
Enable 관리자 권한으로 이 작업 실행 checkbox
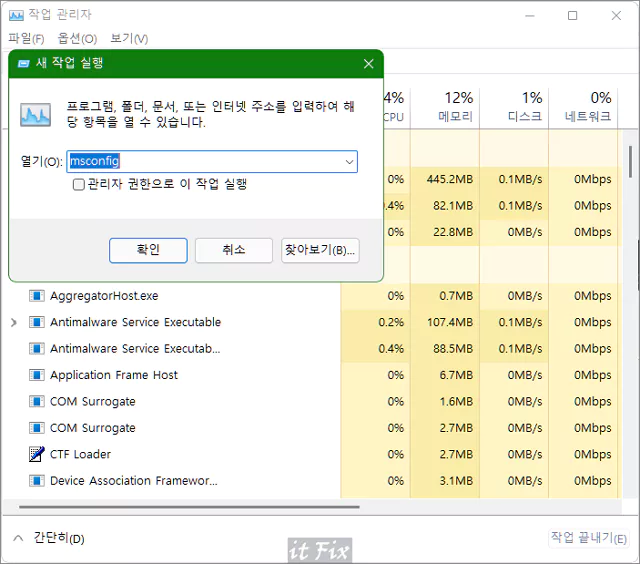78,184
